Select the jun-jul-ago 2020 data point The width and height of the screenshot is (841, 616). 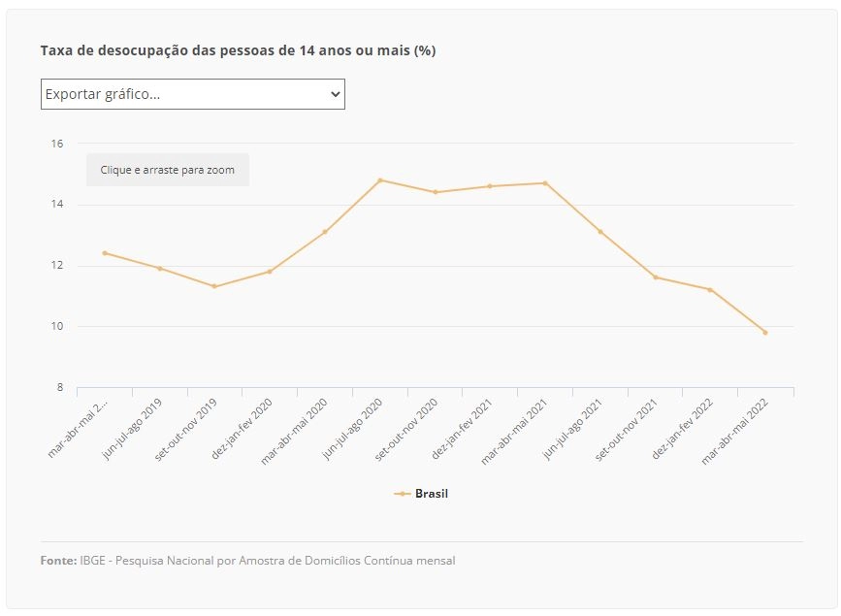tap(380, 180)
